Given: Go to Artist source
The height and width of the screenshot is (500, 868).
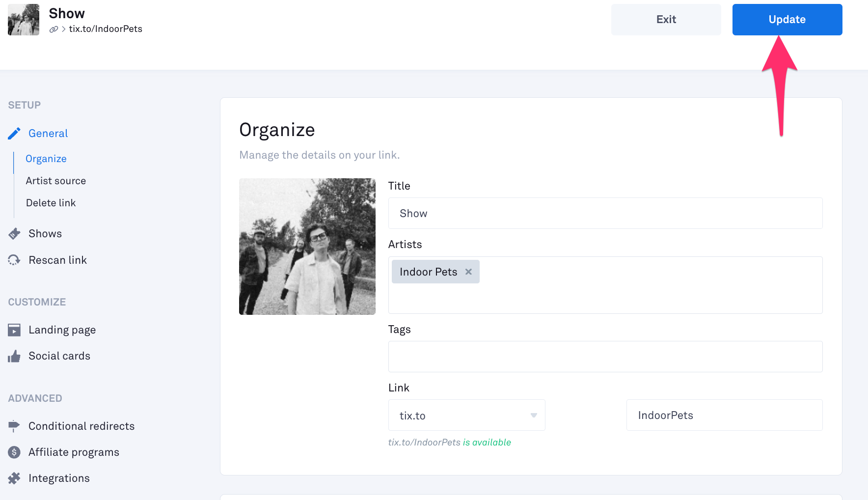Looking at the screenshot, I should click(x=56, y=181).
